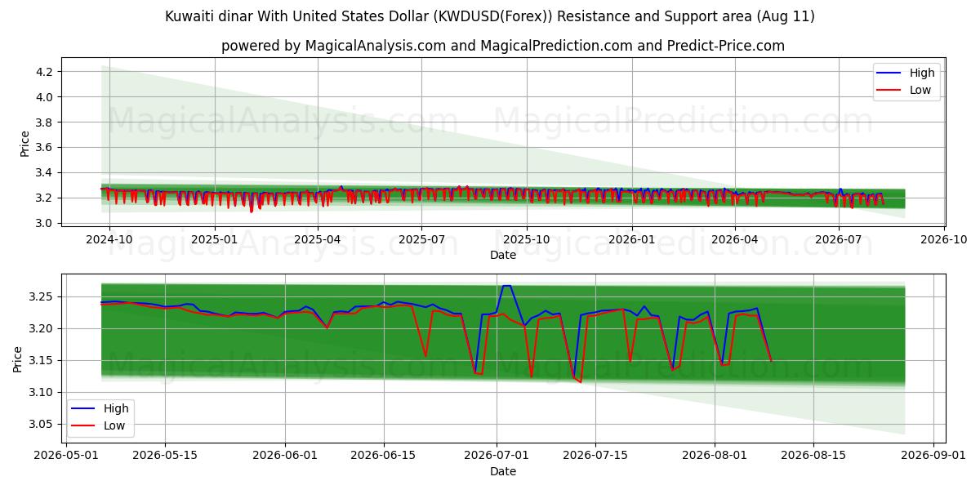
Task: Click the chart title mentioning KWDUSD(Forex)
Action: click(490, 16)
